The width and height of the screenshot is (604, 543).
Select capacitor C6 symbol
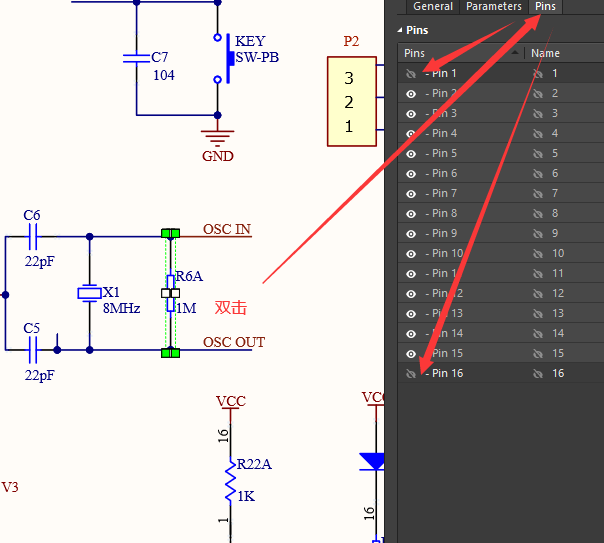coord(33,236)
